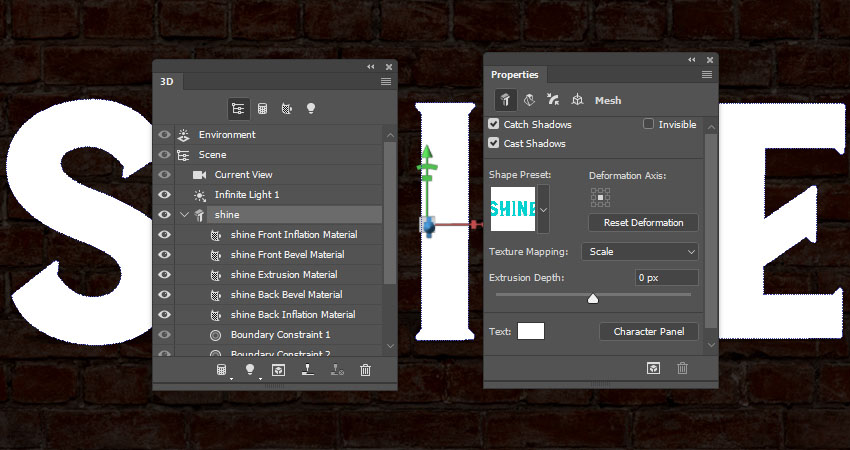Click 3D panel scroll down arrow
Image resolution: width=850 pixels, height=450 pixels.
click(x=390, y=346)
